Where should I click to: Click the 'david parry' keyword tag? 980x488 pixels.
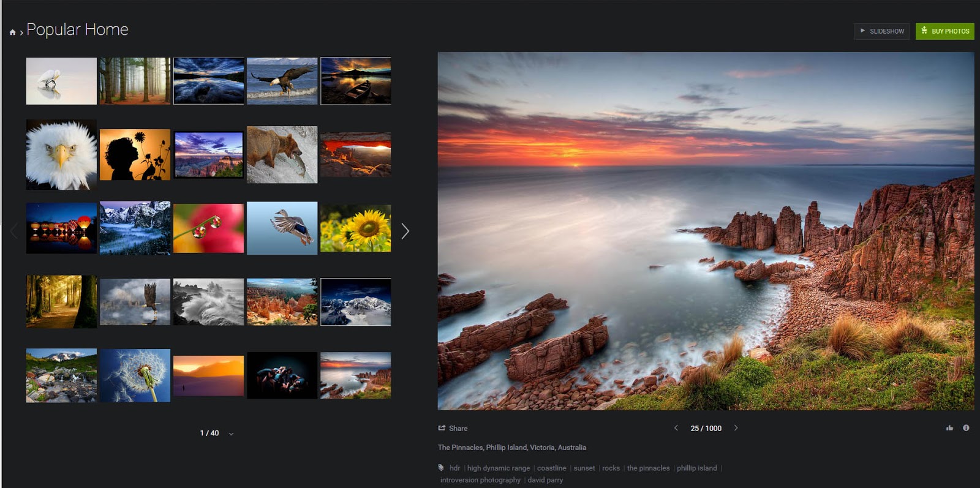(x=545, y=480)
